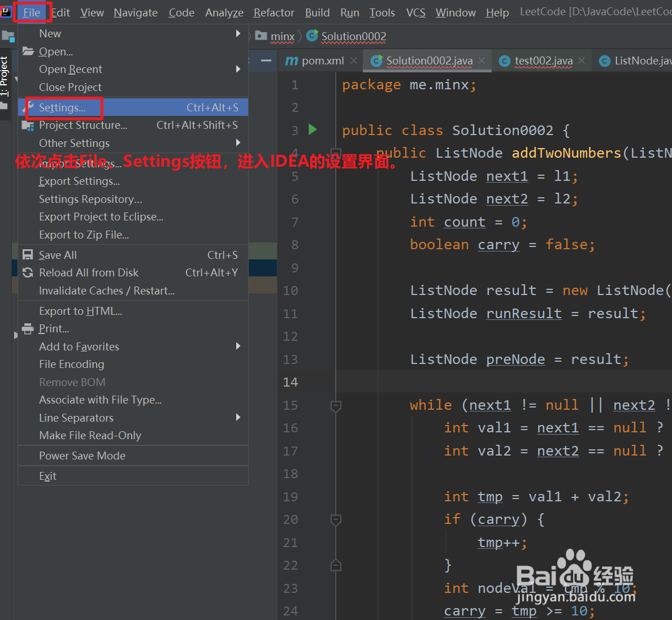
Task: Open Project Structure... dialog
Action: coord(133,125)
